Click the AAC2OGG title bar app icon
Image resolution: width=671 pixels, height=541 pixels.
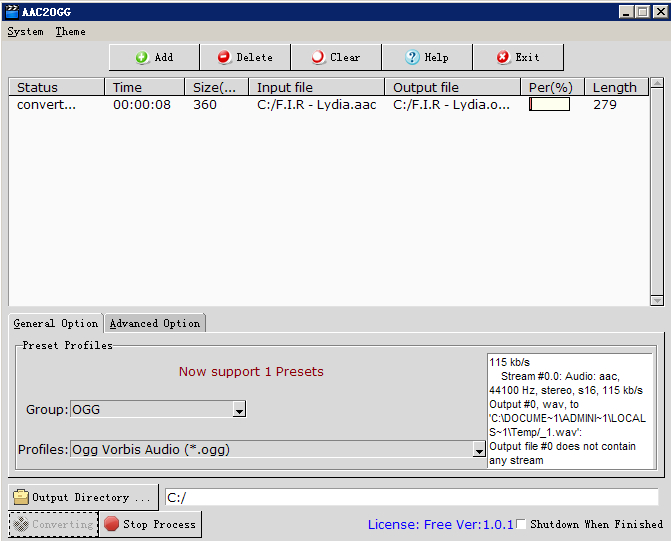click(x=12, y=12)
